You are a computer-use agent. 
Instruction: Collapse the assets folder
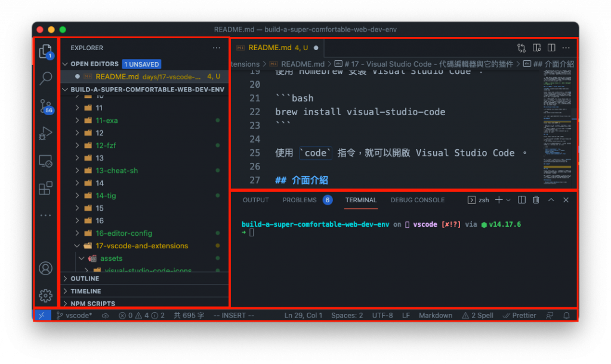tap(81, 258)
